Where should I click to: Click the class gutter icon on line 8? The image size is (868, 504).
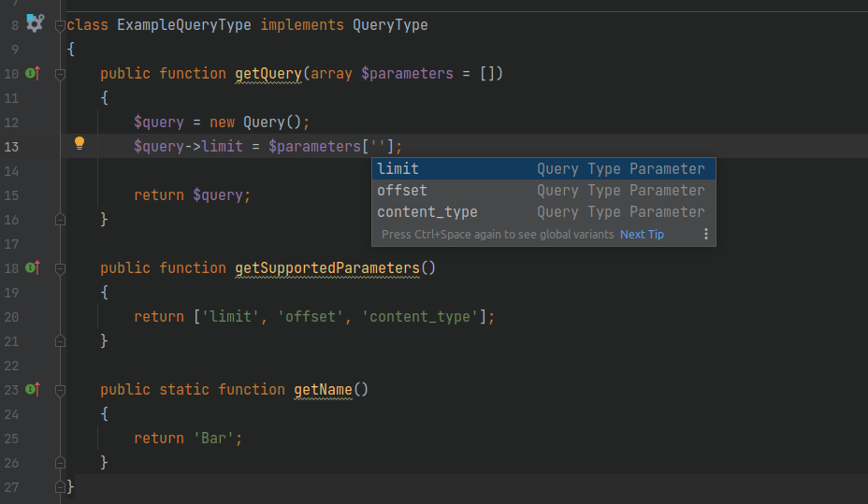point(35,23)
